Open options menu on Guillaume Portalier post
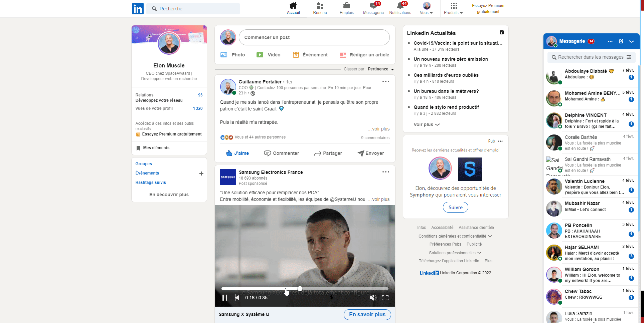The height and width of the screenshot is (323, 644). (x=386, y=81)
